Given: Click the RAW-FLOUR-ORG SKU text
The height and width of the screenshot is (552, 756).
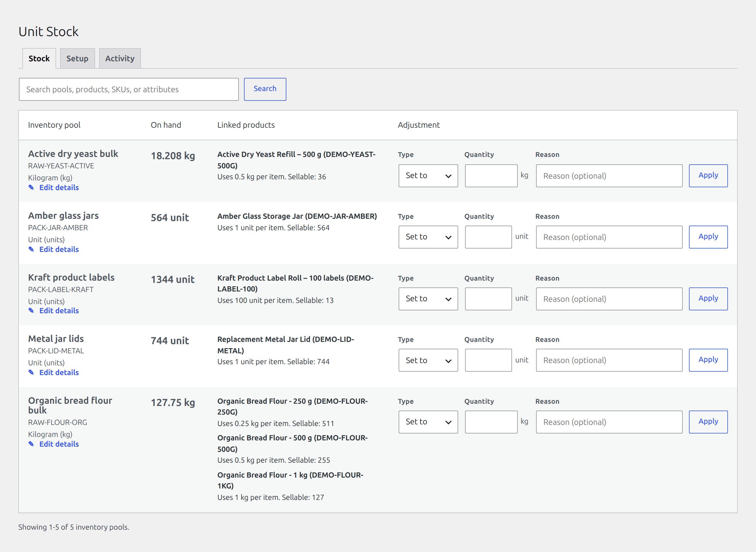Looking at the screenshot, I should (x=58, y=422).
